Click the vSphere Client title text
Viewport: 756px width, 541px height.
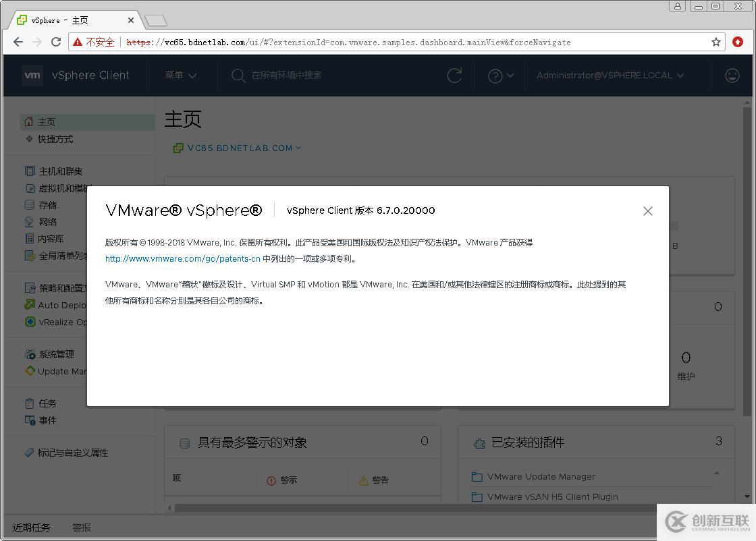click(90, 75)
